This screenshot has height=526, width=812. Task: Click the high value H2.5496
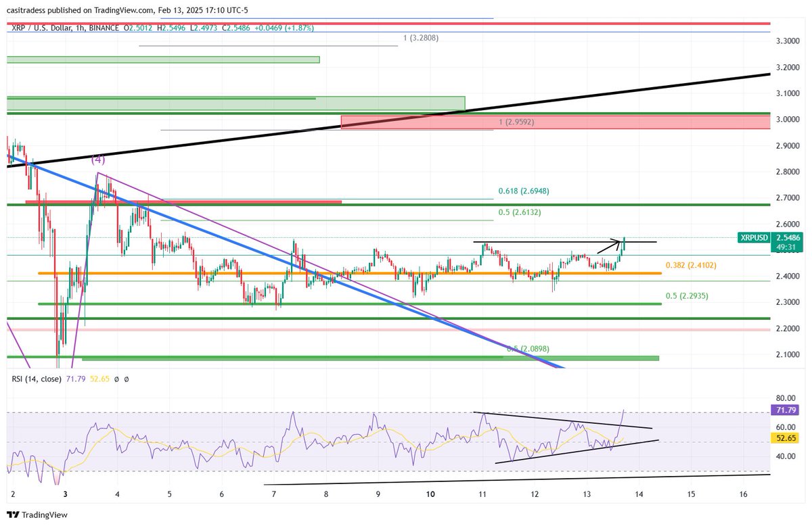pos(172,28)
